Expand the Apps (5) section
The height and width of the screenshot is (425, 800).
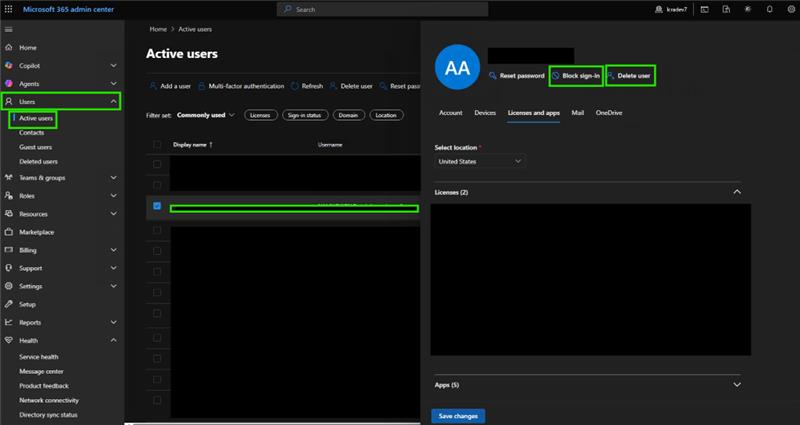click(x=737, y=385)
